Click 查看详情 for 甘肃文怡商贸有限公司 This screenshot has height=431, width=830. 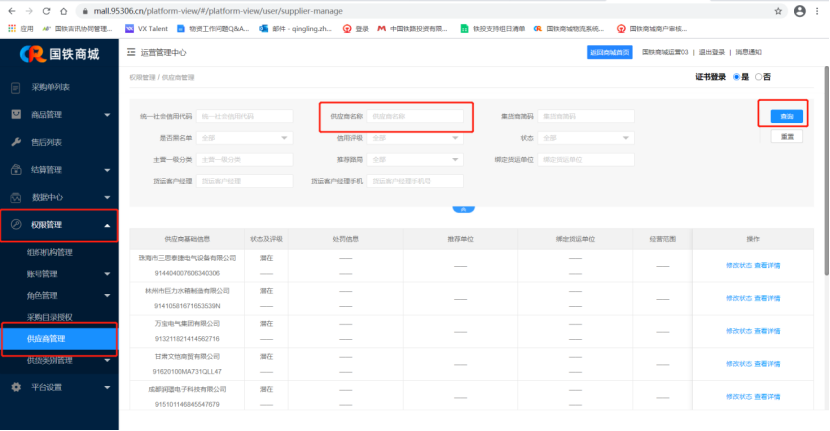[767, 364]
